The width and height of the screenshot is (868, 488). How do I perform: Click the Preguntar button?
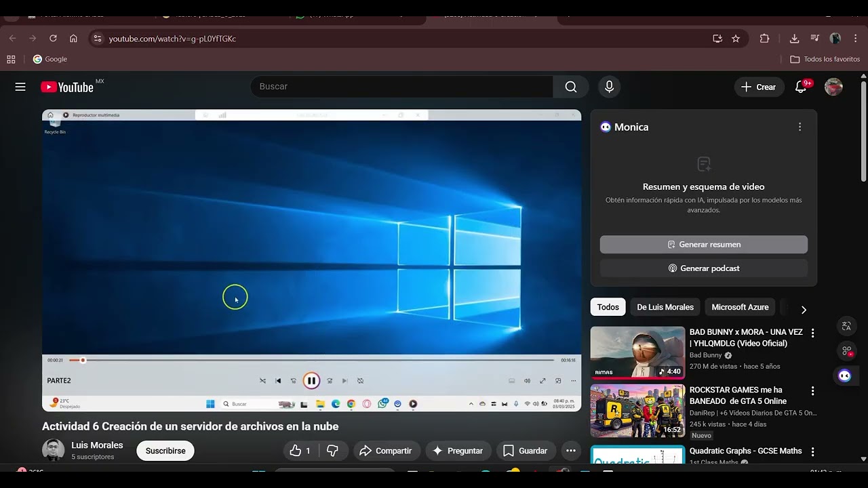(x=458, y=451)
